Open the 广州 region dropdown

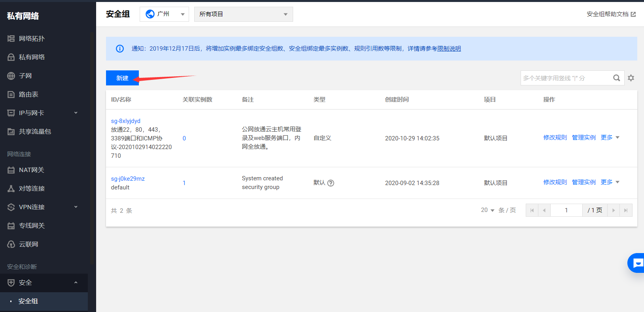[164, 14]
